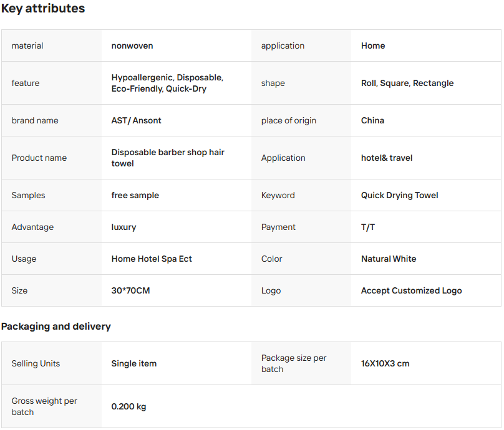Click the Disposable barber shop hair towel text
Screen dimensions: 504x430
point(168,158)
